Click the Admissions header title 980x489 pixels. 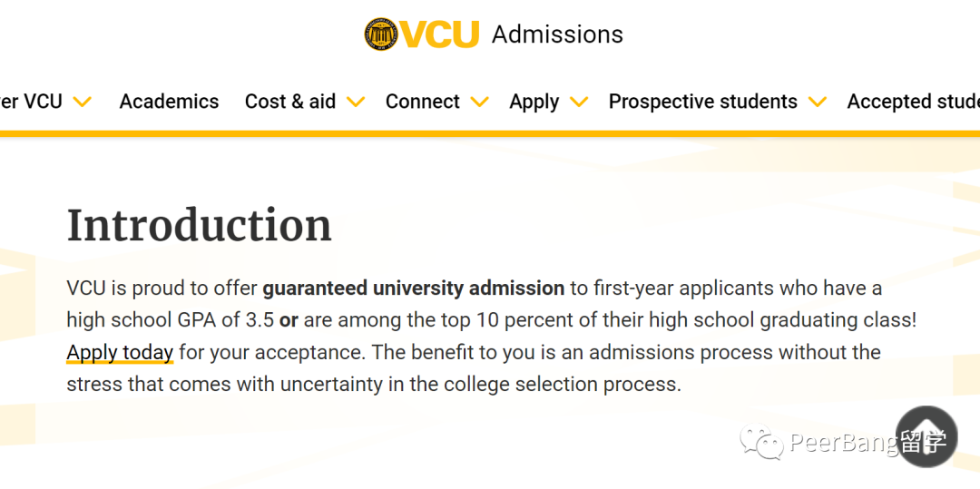point(557,34)
